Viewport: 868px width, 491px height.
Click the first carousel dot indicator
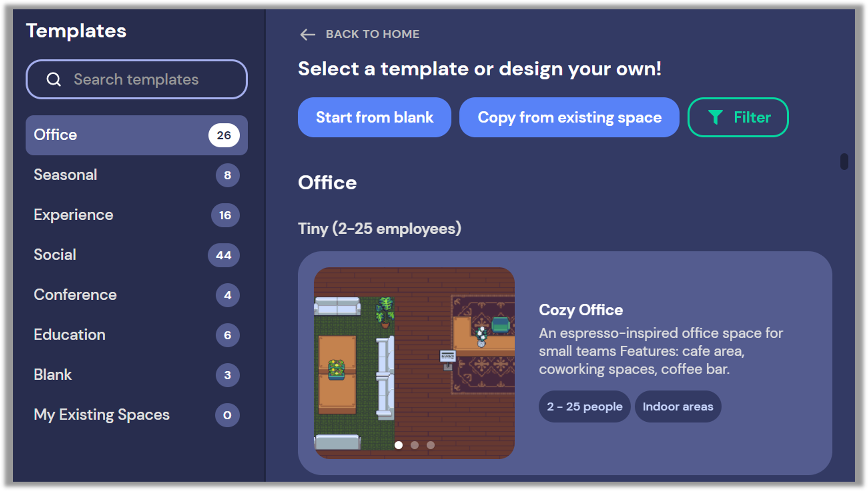[x=399, y=445]
